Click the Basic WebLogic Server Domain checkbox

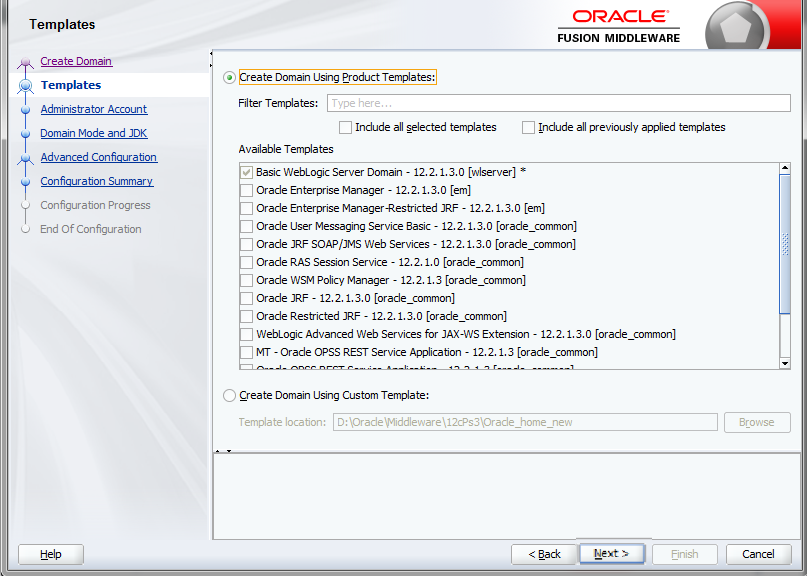click(x=247, y=172)
